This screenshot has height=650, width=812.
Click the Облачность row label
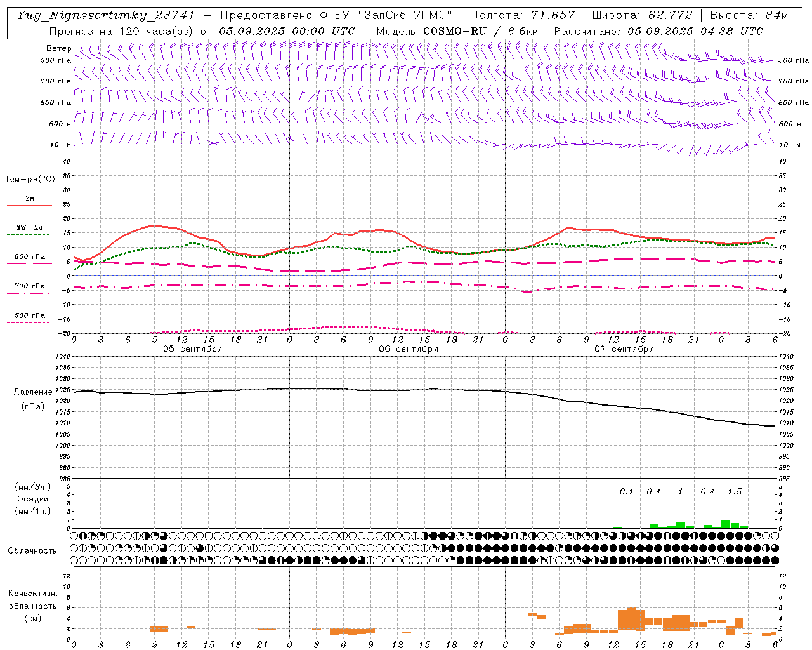point(32,551)
